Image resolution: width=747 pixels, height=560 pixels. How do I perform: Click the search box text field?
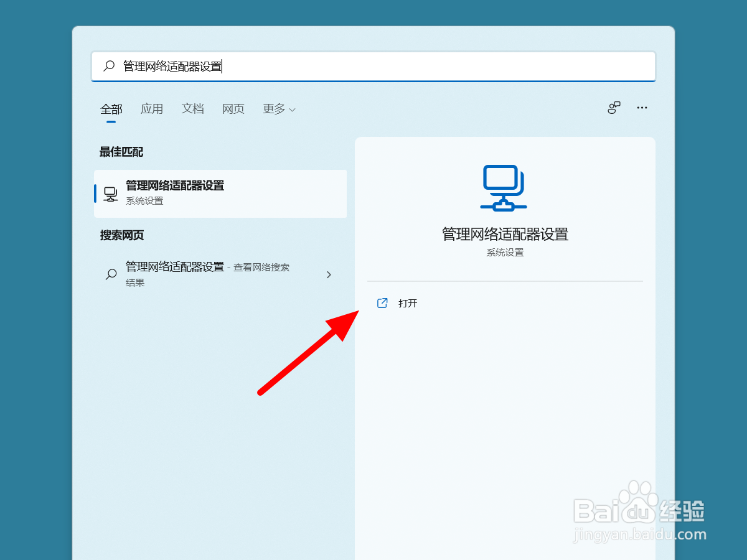pyautogui.click(x=374, y=66)
